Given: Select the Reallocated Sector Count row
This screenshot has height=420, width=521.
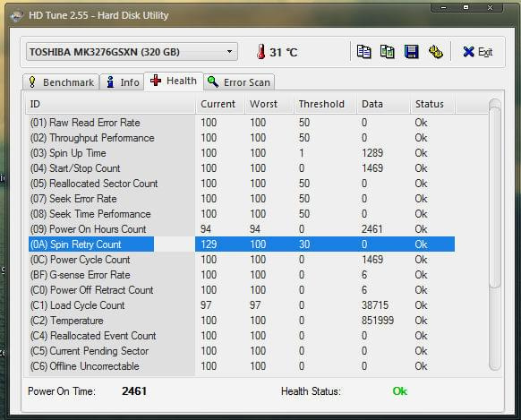Looking at the screenshot, I should click(x=242, y=184).
